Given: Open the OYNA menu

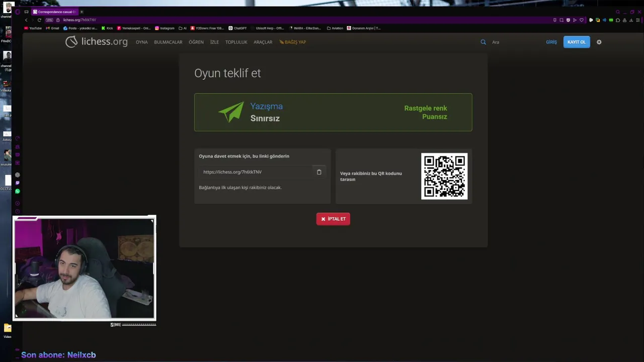Looking at the screenshot, I should 141,42.
